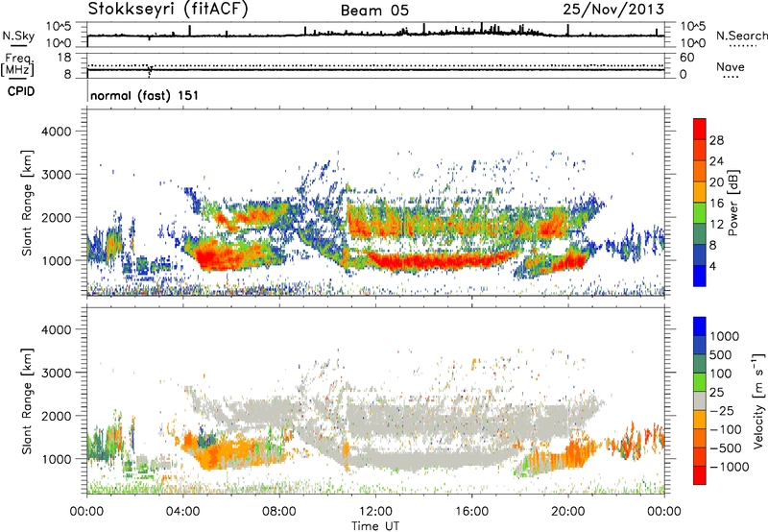Click the '4' tick on Power colorbar
Screen dimensions: 768x532
point(712,266)
